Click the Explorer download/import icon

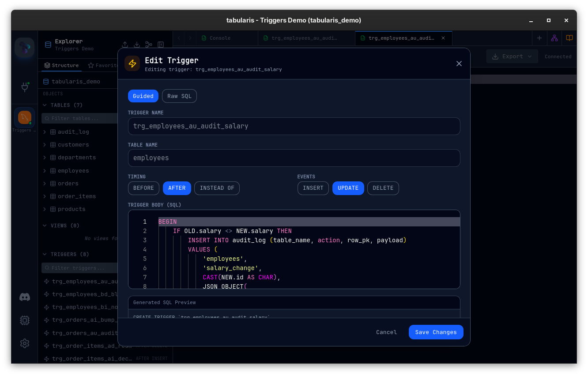137,45
